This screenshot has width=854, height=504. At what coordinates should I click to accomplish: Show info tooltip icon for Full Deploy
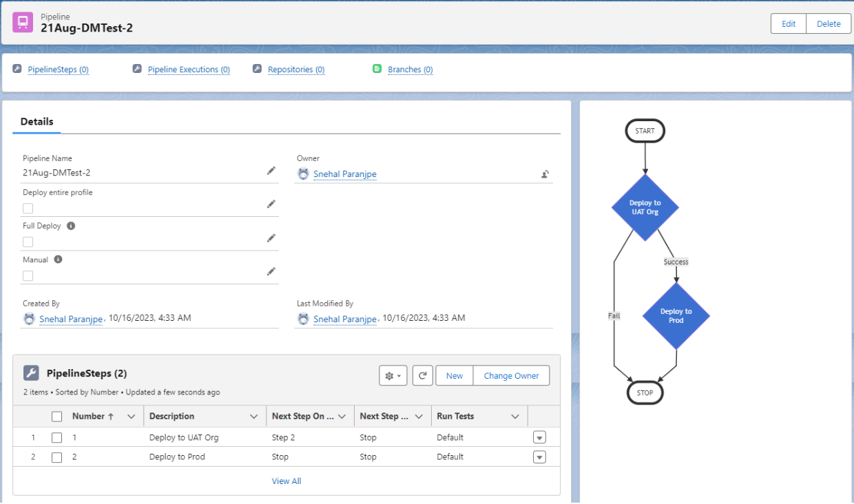point(71,226)
